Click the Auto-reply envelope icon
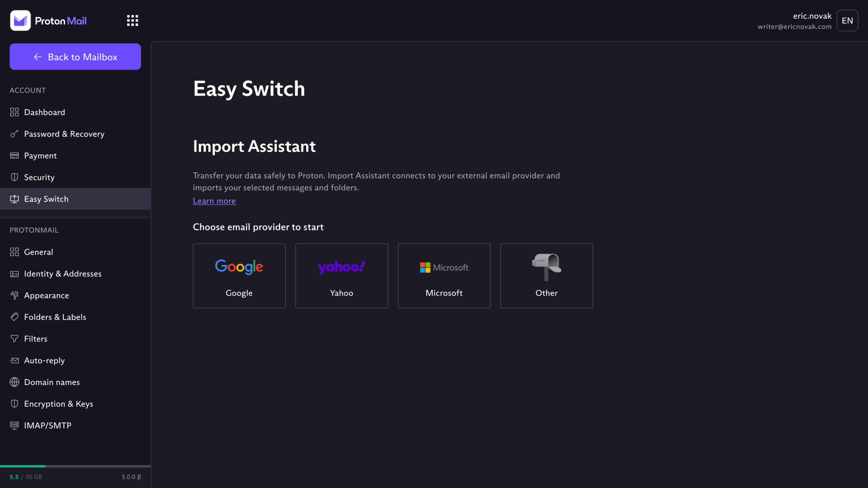The image size is (868, 488). pyautogui.click(x=14, y=361)
